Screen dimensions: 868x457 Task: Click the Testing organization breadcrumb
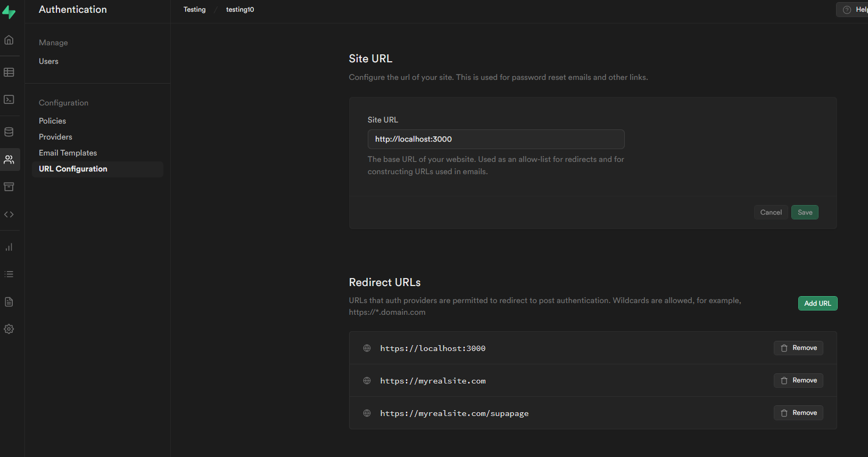click(x=194, y=10)
